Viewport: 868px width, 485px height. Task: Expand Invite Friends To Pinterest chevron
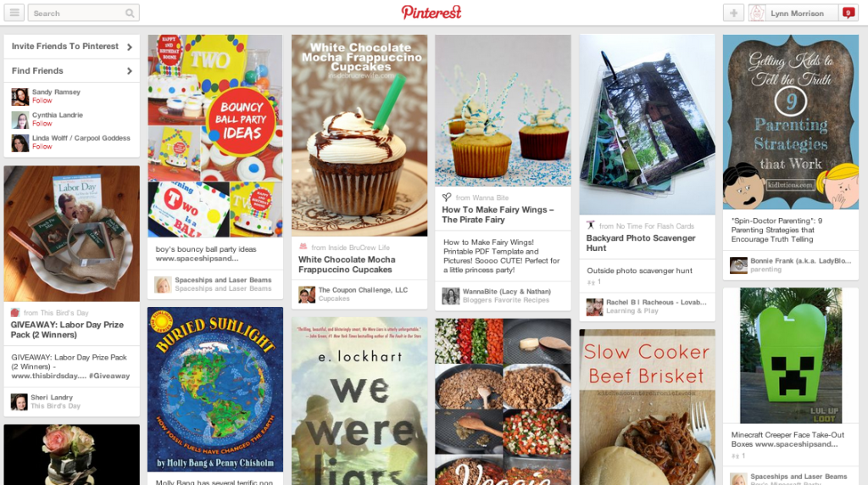pos(130,47)
